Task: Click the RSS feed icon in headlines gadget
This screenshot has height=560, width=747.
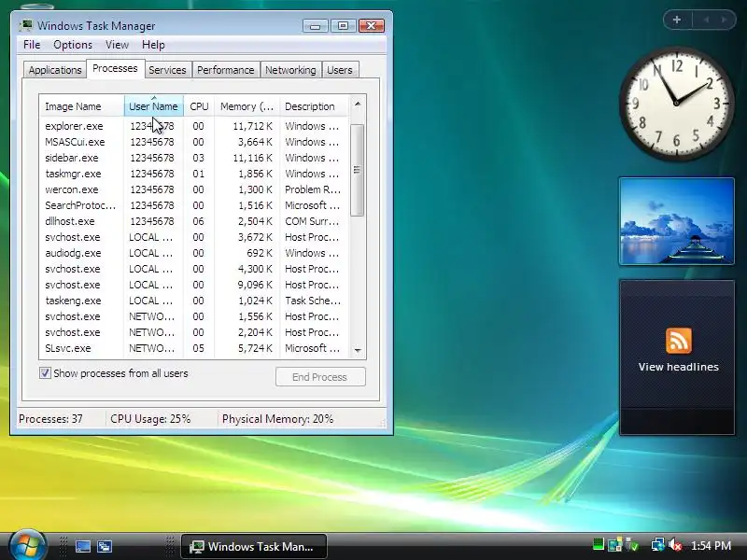Action: 679,341
